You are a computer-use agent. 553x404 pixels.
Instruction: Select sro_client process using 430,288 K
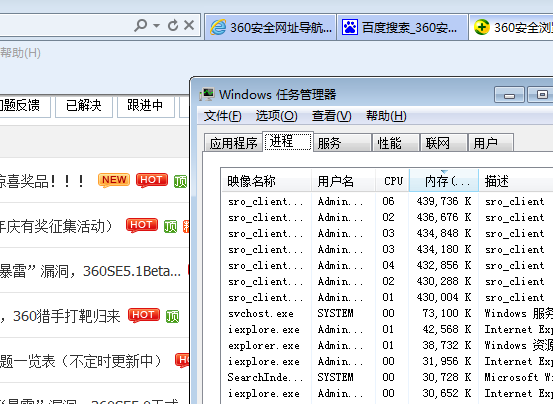coord(387,281)
